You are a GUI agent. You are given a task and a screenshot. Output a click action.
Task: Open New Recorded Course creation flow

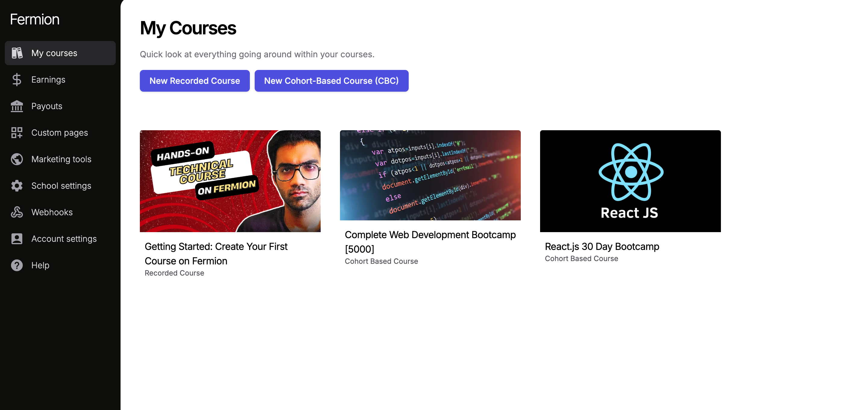195,80
